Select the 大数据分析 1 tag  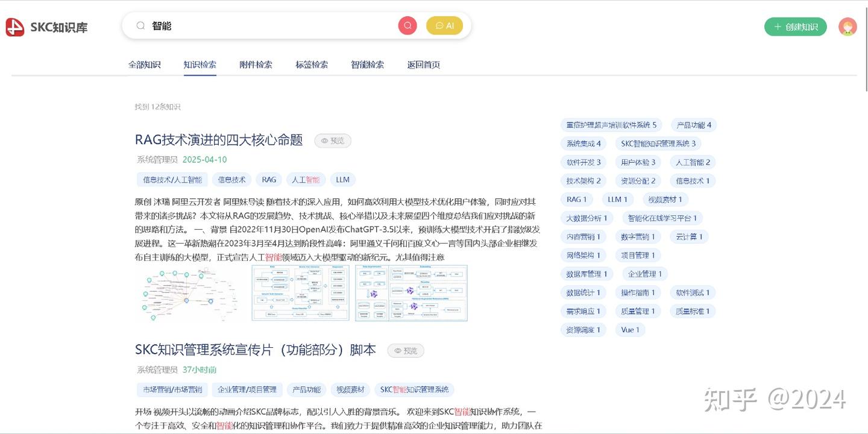pos(587,218)
